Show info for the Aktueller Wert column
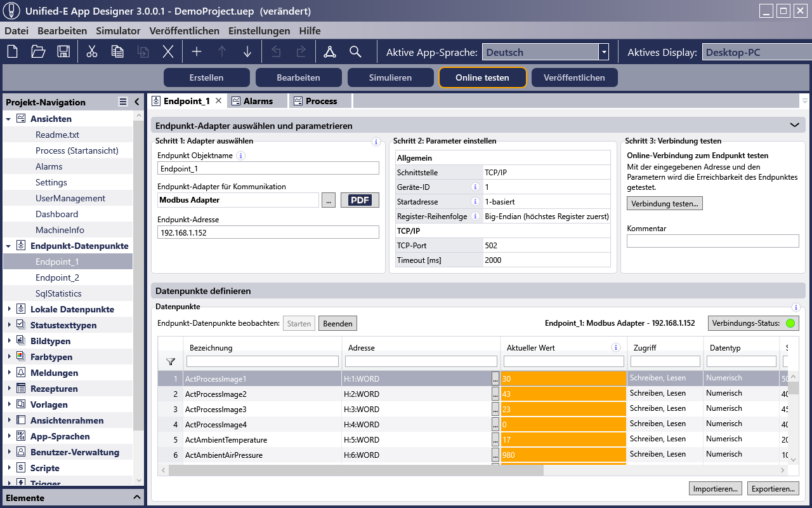 (615, 348)
